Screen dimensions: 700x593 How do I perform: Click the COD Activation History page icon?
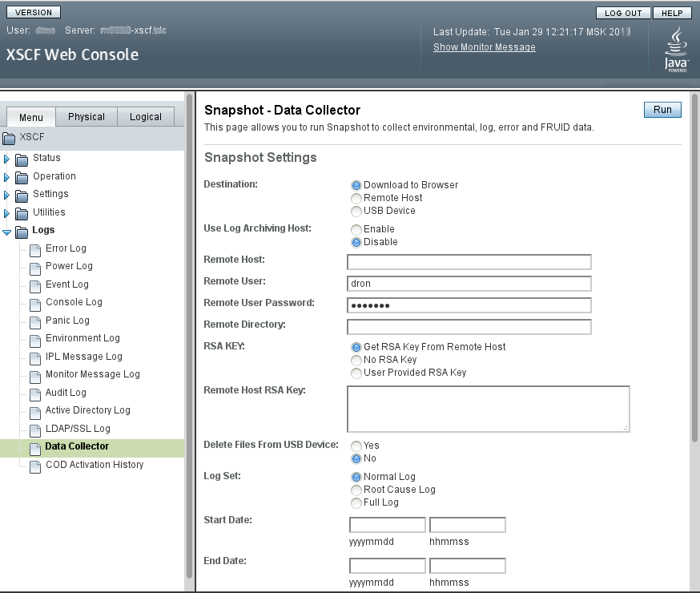(35, 466)
